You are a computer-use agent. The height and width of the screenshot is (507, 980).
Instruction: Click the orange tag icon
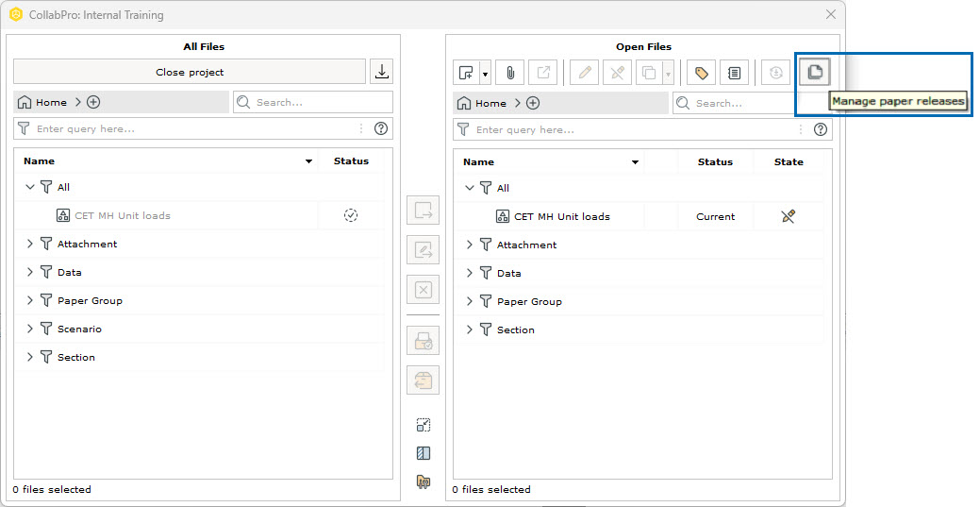pos(701,74)
